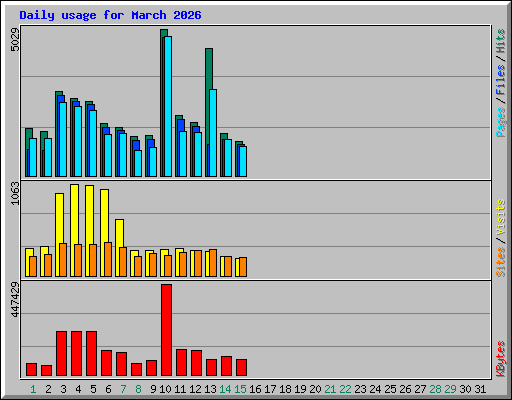Click day label 21 on the x-axis
Image resolution: width=512 pixels, height=400 pixels.
(x=330, y=389)
